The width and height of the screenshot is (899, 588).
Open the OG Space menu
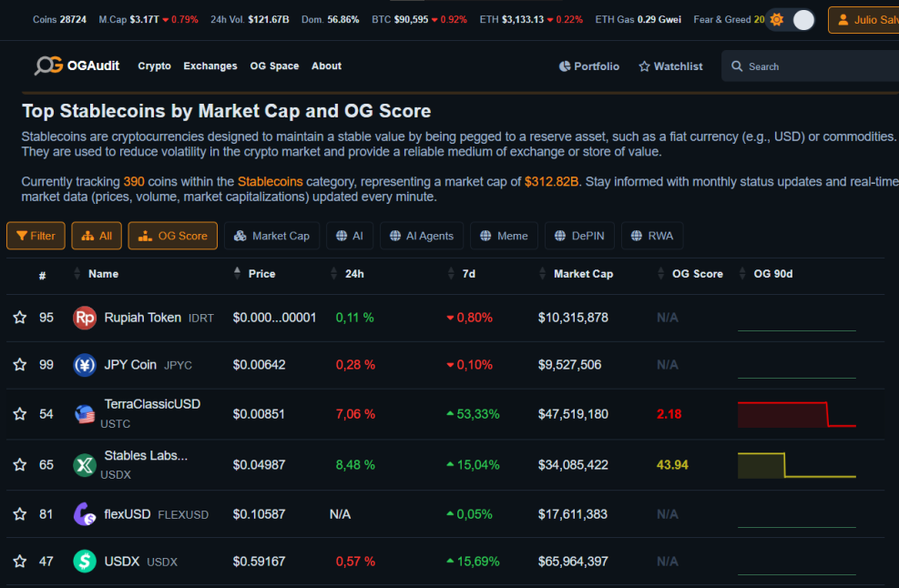tap(274, 66)
